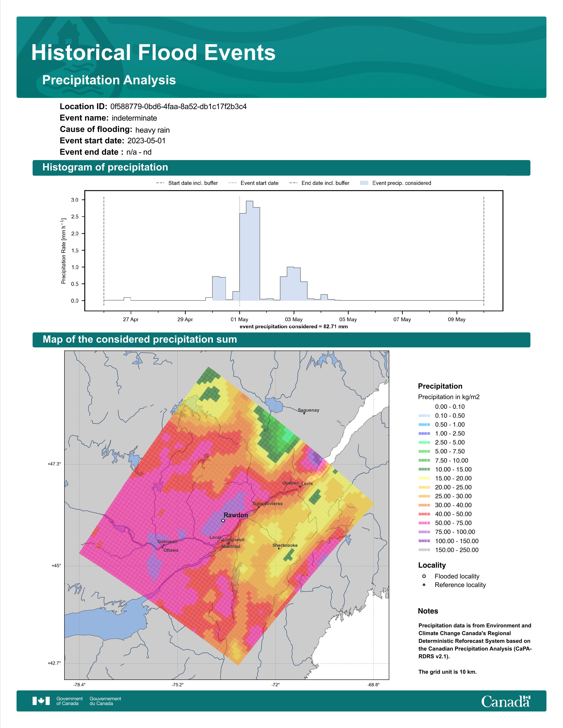Viewport: 563px width, 728px height.
Task: Click the Precipitation Analysis subtitle
Action: pyautogui.click(x=109, y=80)
